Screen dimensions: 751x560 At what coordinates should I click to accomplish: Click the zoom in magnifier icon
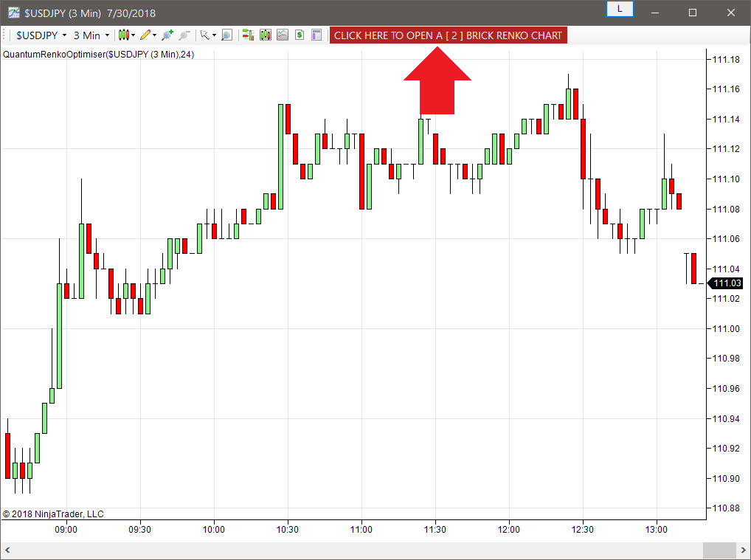[x=167, y=35]
